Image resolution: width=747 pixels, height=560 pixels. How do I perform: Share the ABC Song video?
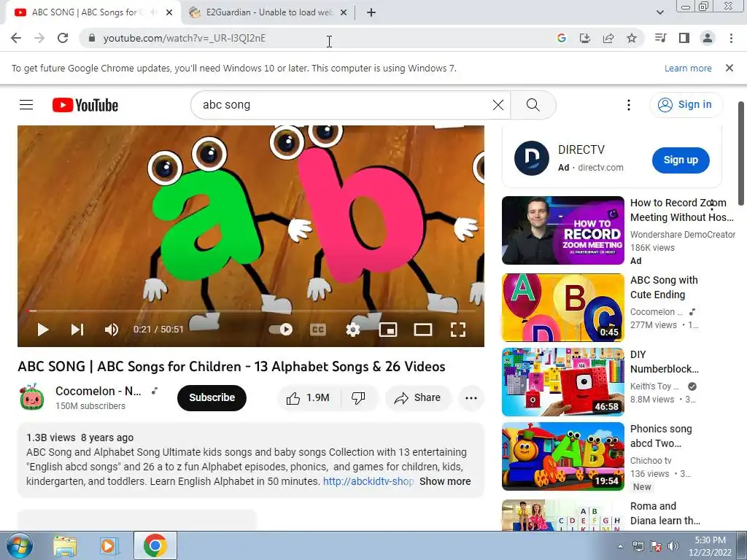coord(418,397)
